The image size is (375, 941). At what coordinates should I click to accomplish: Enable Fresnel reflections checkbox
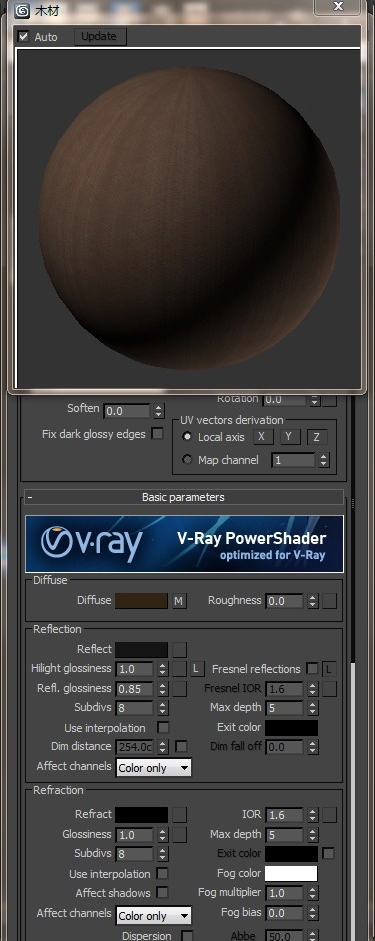[x=312, y=669]
